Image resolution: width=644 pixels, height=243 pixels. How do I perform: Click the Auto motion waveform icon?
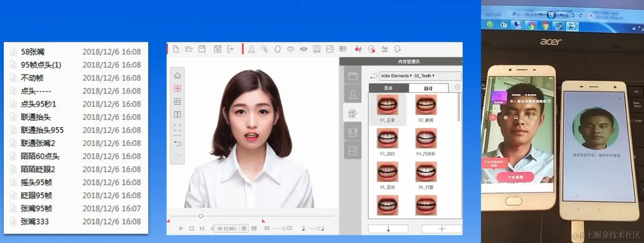(385, 49)
